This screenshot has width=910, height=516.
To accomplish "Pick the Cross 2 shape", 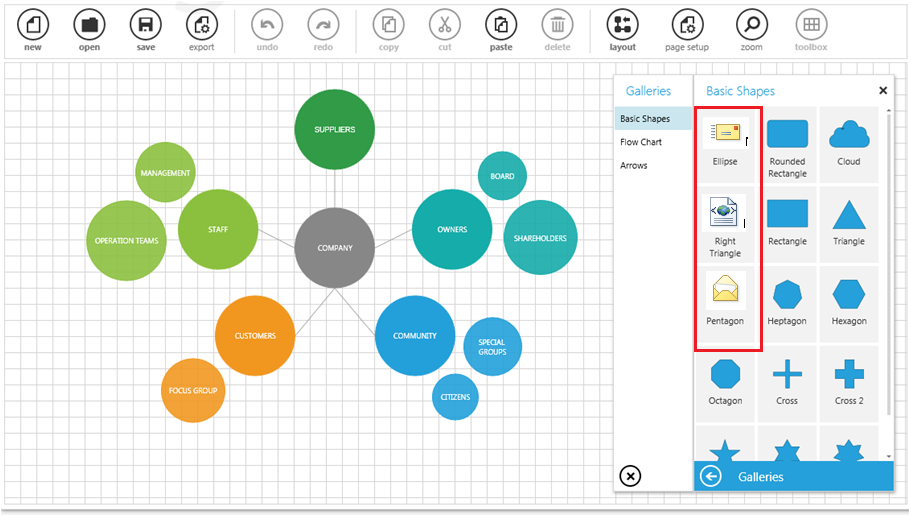I will coord(849,384).
